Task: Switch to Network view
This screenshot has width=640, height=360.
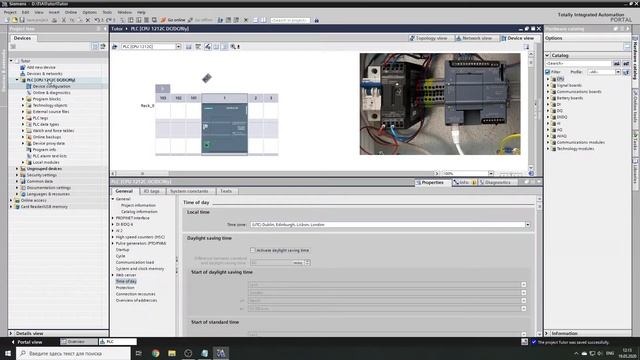Action: click(x=474, y=38)
